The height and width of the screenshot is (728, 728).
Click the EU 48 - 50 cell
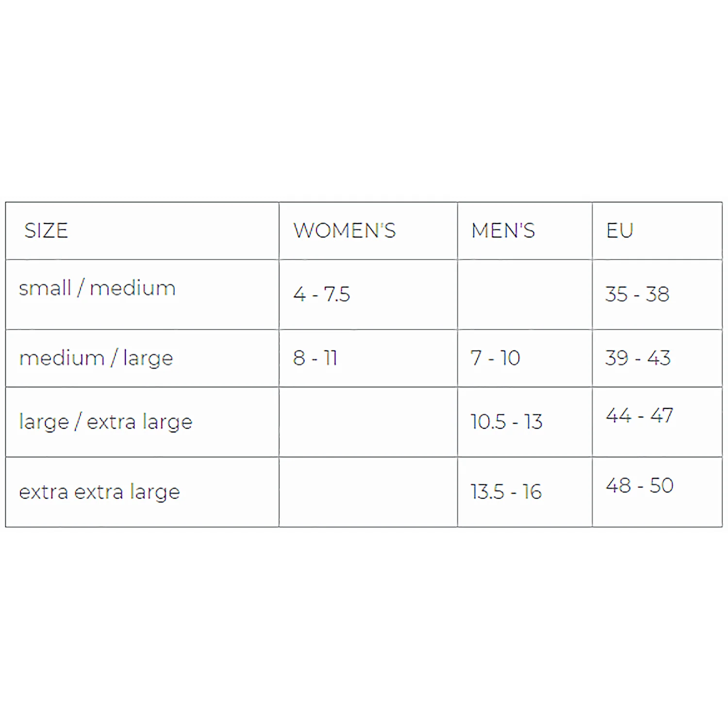tap(639, 485)
